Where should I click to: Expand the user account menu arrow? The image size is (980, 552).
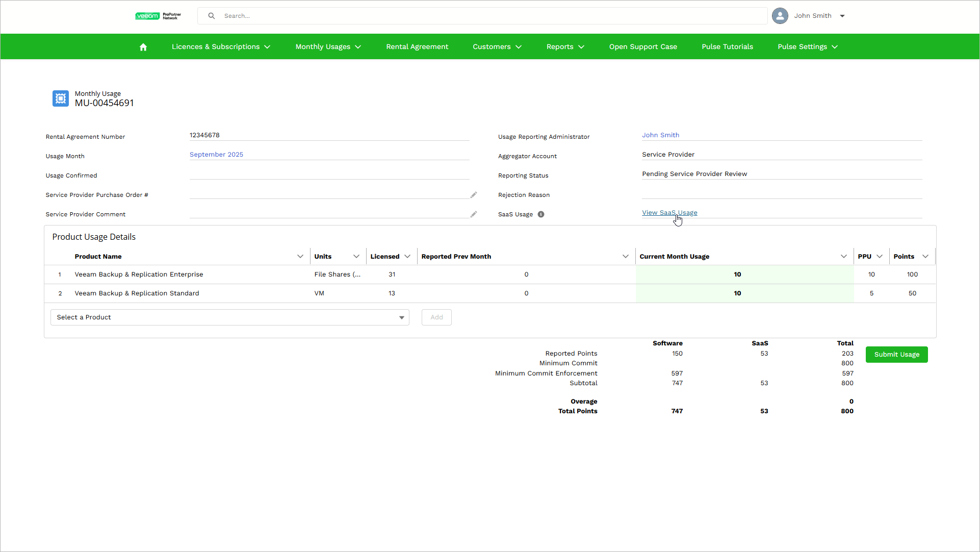coord(842,16)
